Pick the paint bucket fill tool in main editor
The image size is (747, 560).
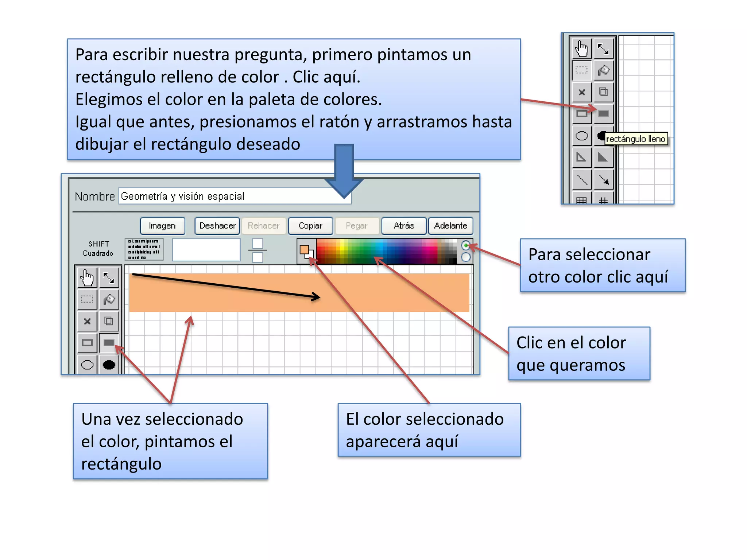pyautogui.click(x=109, y=300)
